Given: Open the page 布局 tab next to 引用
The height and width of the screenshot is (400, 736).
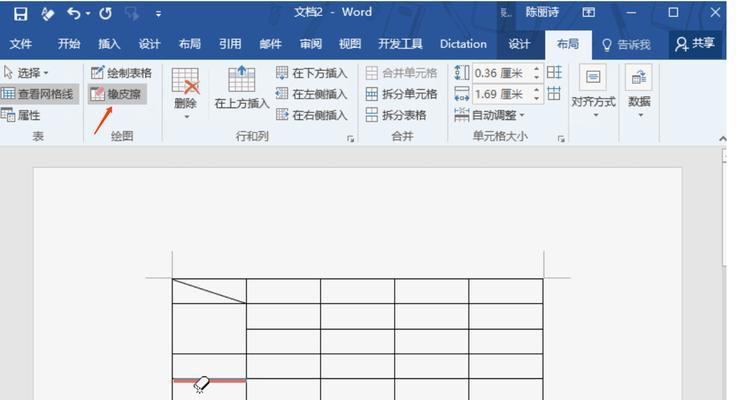Looking at the screenshot, I should pyautogui.click(x=190, y=44).
